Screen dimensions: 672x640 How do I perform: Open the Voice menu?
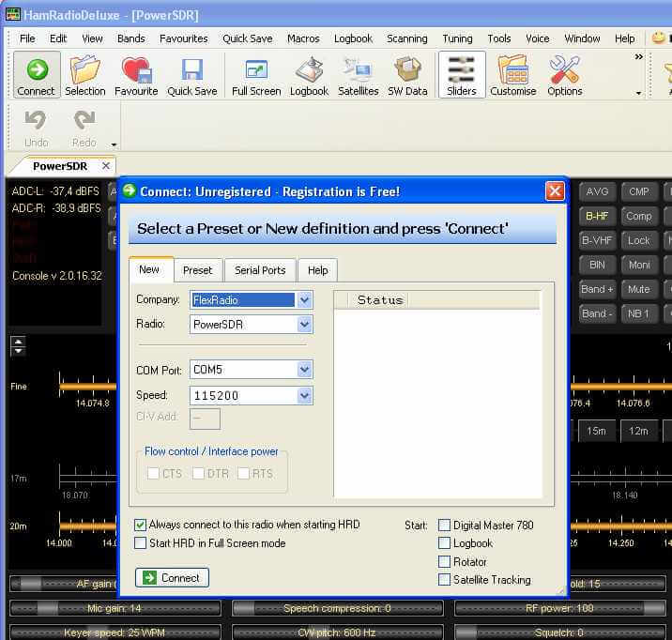pyautogui.click(x=538, y=38)
